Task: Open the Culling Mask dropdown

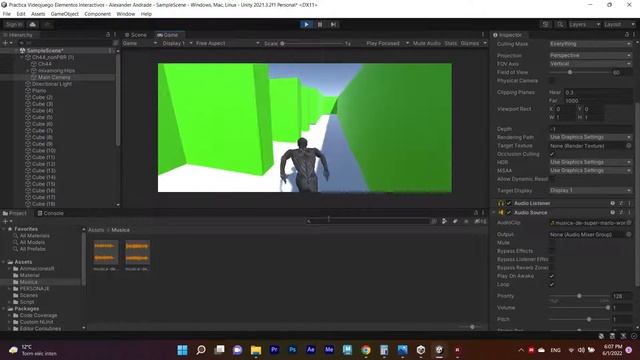Action: tap(590, 44)
